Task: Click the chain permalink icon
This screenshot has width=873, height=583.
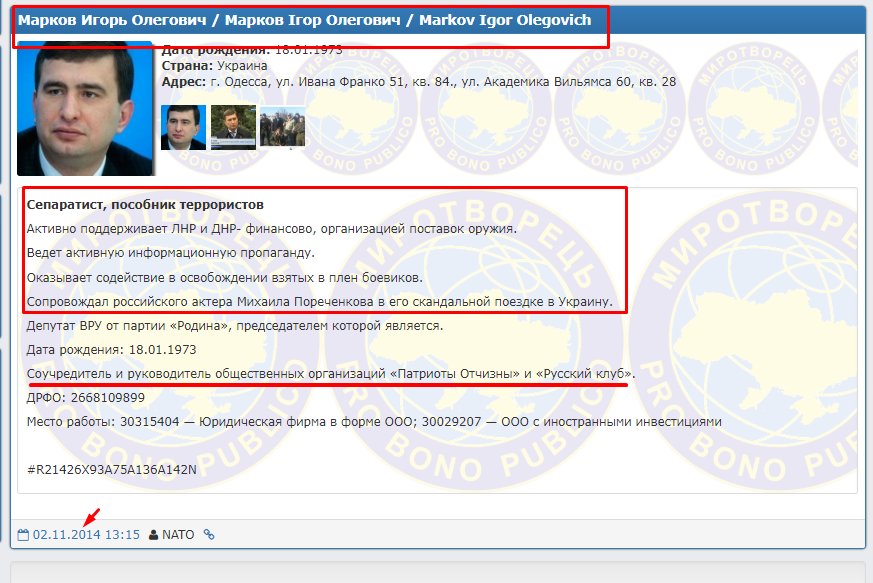Action: pos(209,535)
